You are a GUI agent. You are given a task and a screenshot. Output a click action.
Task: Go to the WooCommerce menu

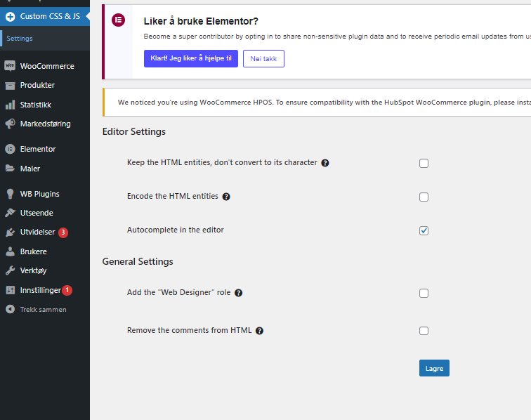[45, 66]
